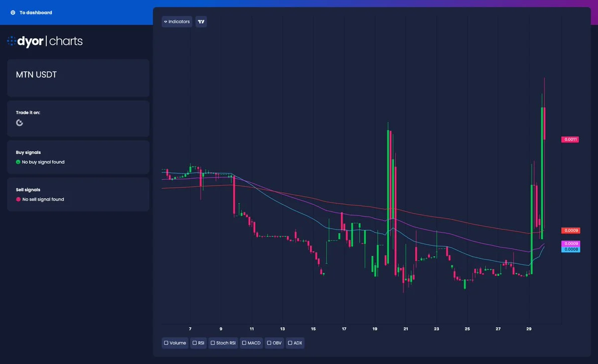
Task: Click the 'Buy signals' heading
Action: (28, 152)
